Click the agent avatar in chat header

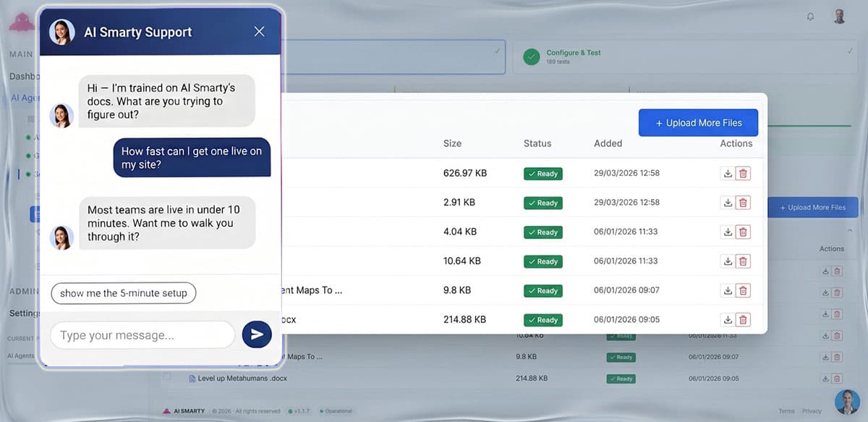point(61,32)
